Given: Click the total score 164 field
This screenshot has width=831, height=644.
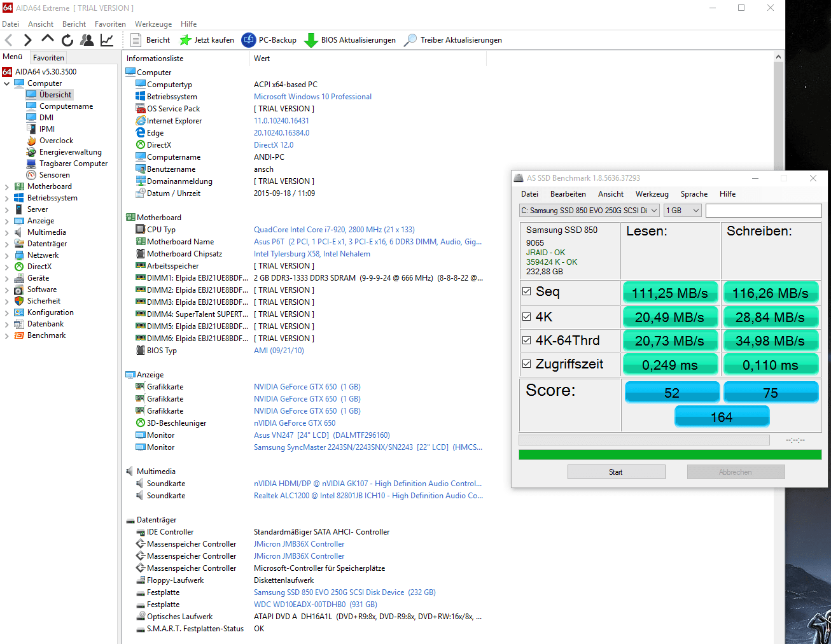Looking at the screenshot, I should (x=722, y=417).
